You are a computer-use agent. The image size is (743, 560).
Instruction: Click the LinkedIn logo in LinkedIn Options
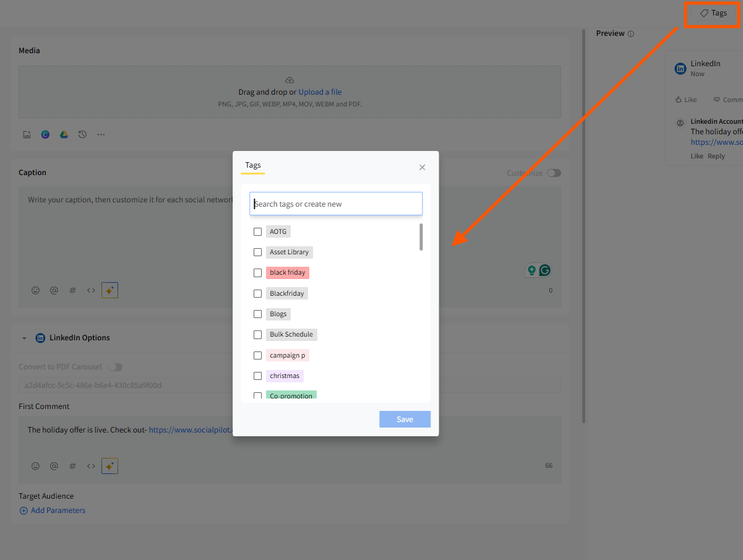pos(40,338)
